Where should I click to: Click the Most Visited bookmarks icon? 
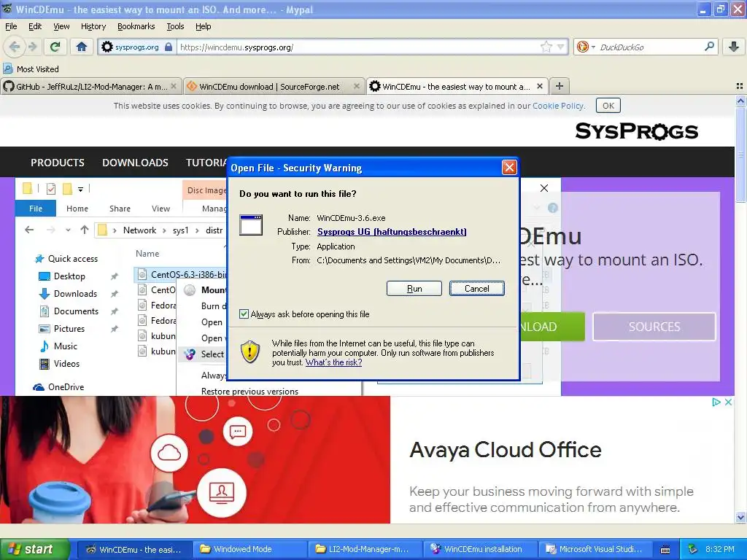pyautogui.click(x=8, y=69)
